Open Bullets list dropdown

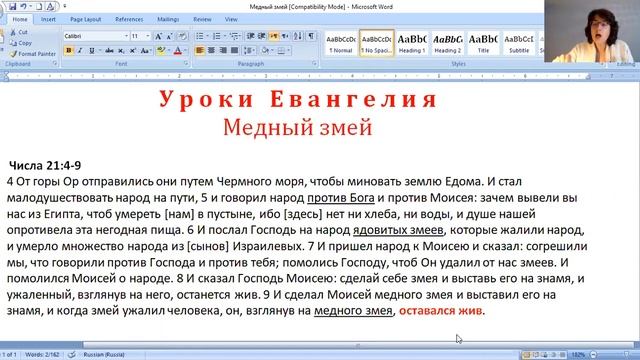(208, 36)
